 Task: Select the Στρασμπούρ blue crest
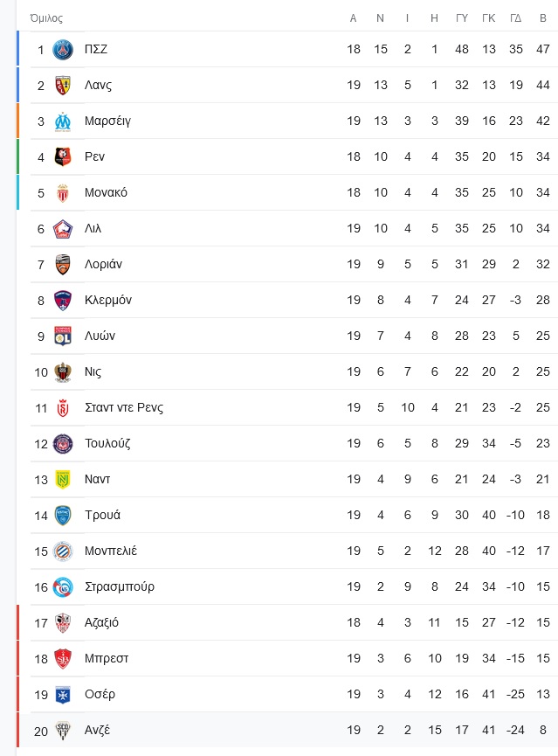[63, 586]
